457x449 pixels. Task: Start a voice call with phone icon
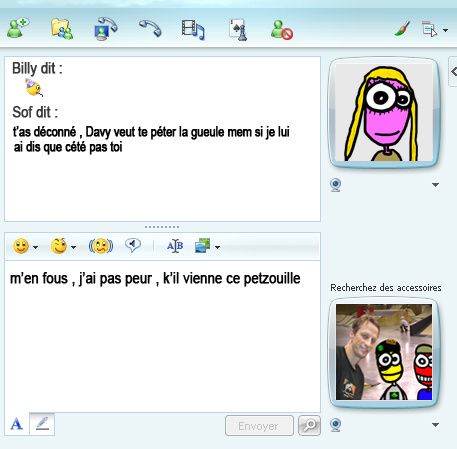pyautogui.click(x=150, y=28)
